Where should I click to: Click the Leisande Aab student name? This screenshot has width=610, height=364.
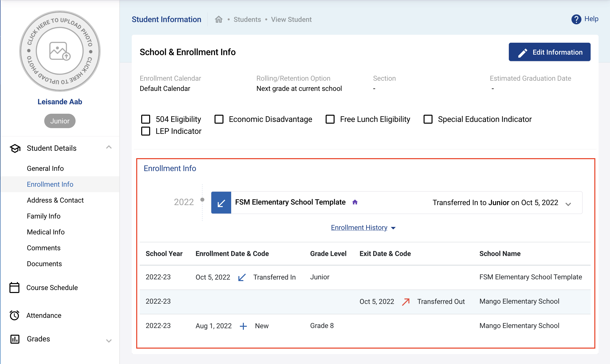(x=60, y=102)
